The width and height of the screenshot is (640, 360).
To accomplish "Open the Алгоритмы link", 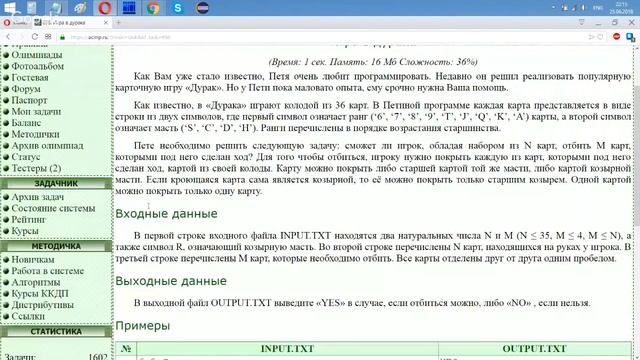I will pyautogui.click(x=36, y=282).
